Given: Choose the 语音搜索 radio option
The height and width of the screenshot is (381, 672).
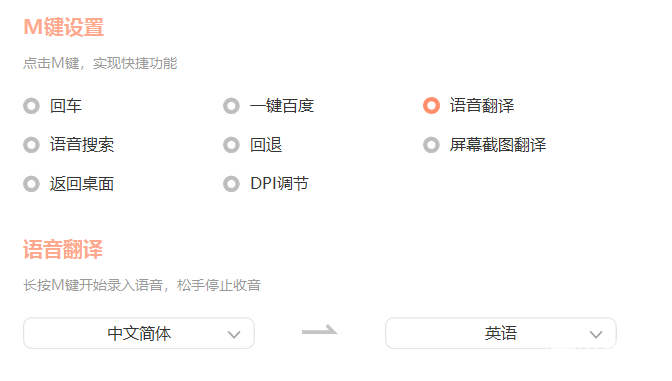Looking at the screenshot, I should click(31, 145).
